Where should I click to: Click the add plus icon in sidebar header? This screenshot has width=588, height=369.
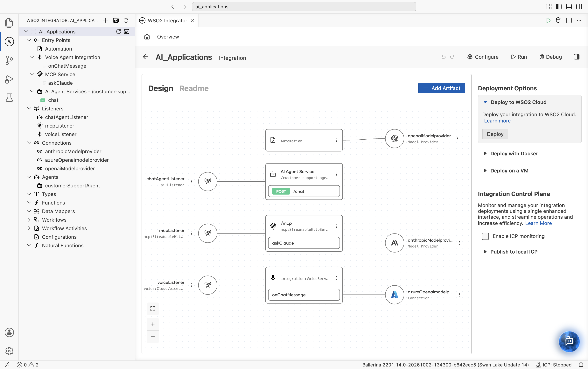point(106,20)
